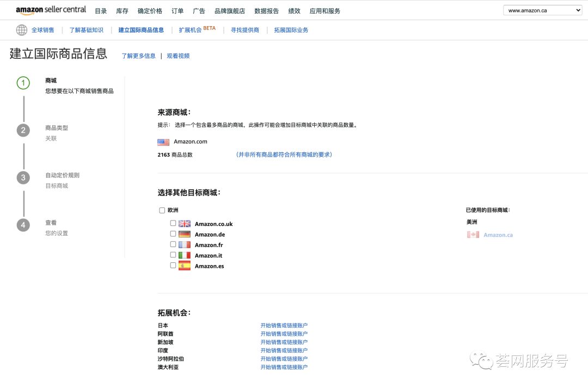Click the German flag beside Amazon.de
Viewport: 588px width, 387px height.
tap(185, 234)
